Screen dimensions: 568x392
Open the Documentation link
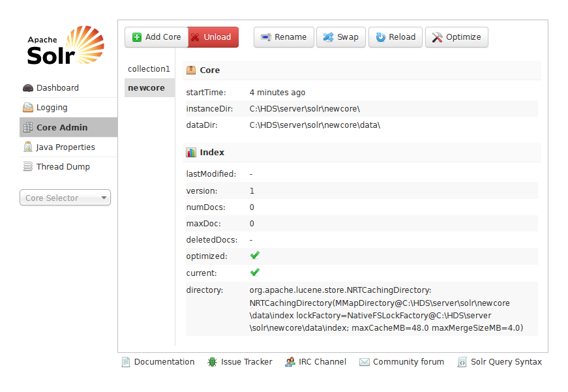pos(158,362)
